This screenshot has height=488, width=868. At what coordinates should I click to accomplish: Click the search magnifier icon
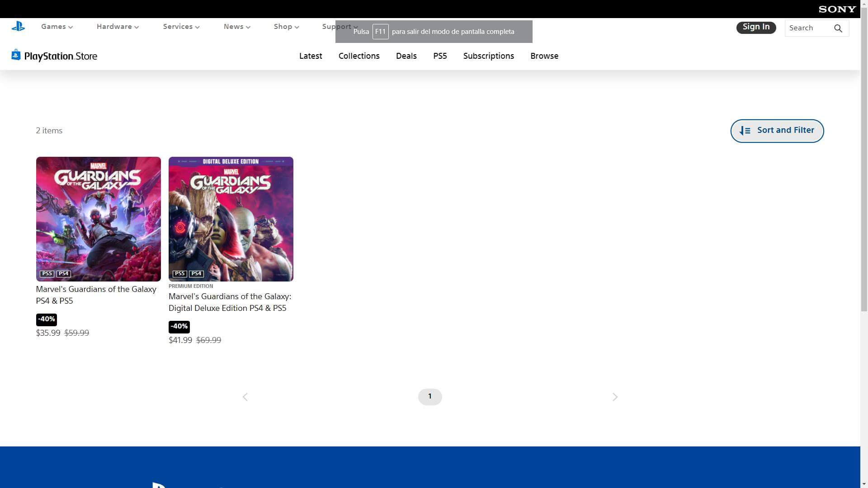coord(838,28)
